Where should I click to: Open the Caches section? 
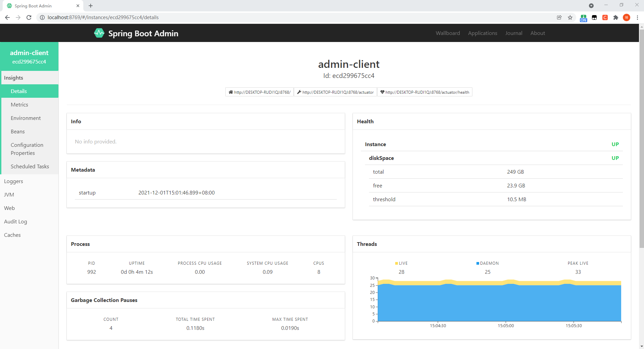tap(29, 235)
